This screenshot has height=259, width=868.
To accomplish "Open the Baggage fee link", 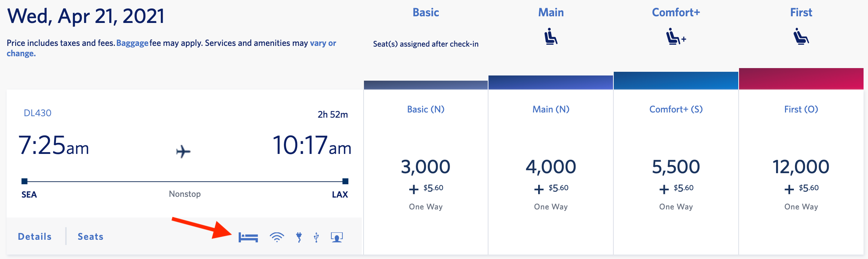I will tap(132, 43).
